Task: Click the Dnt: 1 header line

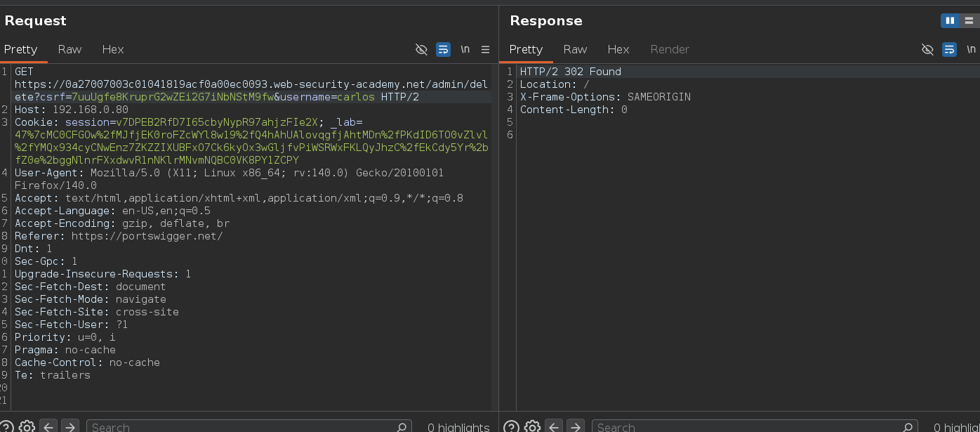Action: pyautogui.click(x=33, y=249)
